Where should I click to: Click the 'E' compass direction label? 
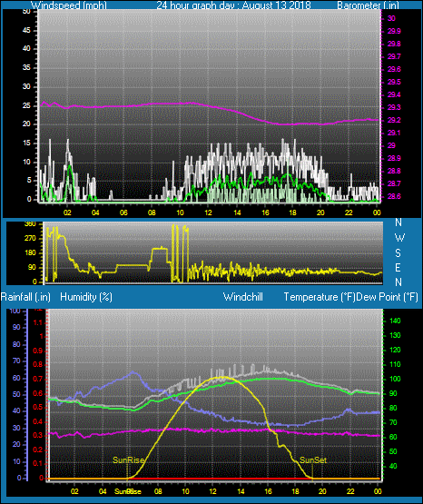[398, 268]
